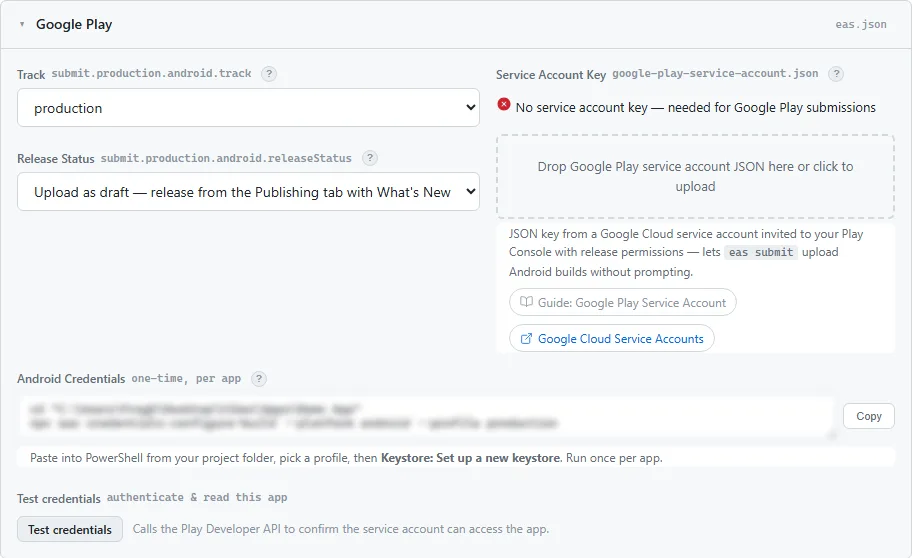Image resolution: width=912 pixels, height=558 pixels.
Task: Open Google Cloud Service Accounts link
Action: [611, 339]
